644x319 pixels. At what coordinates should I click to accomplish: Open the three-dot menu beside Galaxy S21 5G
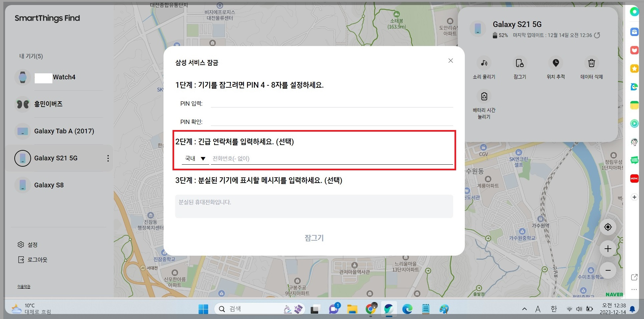click(x=107, y=158)
